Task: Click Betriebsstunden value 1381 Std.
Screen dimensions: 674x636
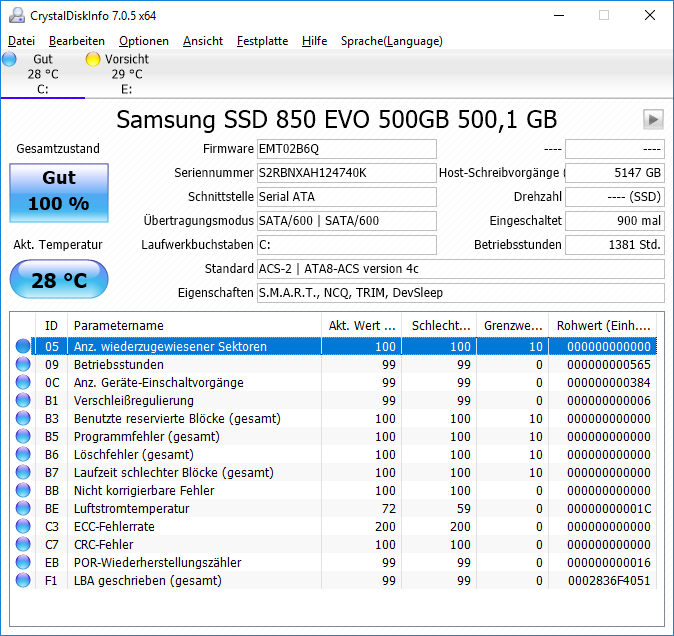Action: click(x=615, y=245)
